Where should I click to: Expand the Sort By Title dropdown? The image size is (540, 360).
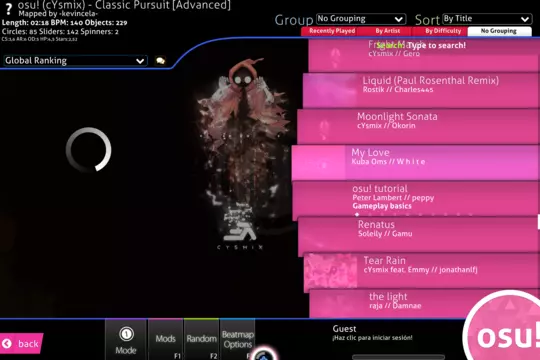(487, 19)
